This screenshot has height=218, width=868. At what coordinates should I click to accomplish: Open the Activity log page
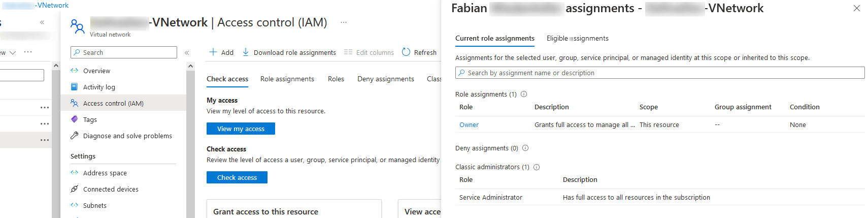99,87
